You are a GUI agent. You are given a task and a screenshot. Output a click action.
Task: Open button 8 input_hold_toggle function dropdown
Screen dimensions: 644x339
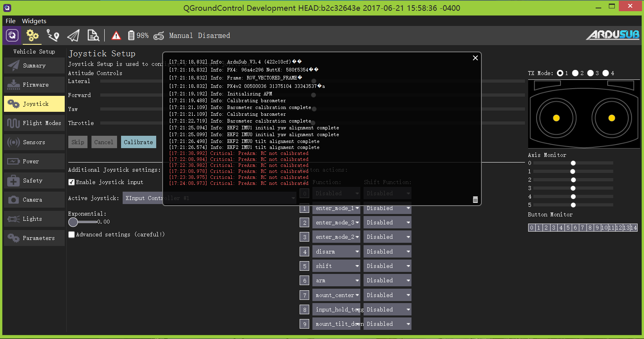click(x=336, y=309)
